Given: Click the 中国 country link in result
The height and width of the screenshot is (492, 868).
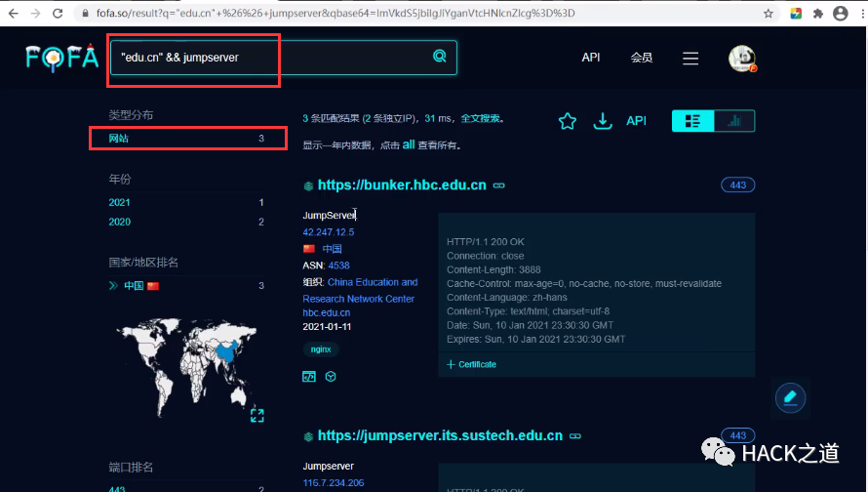Looking at the screenshot, I should [x=333, y=249].
